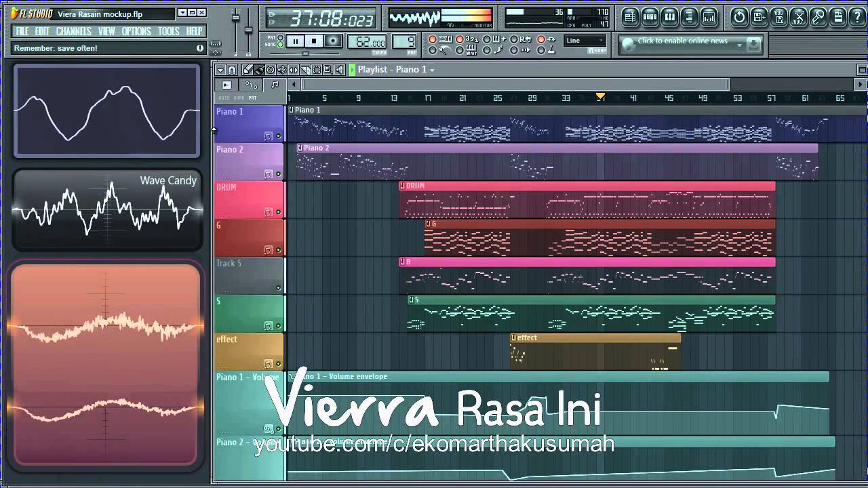The width and height of the screenshot is (868, 488).
Task: Click save new version icon
Action: coord(759,17)
